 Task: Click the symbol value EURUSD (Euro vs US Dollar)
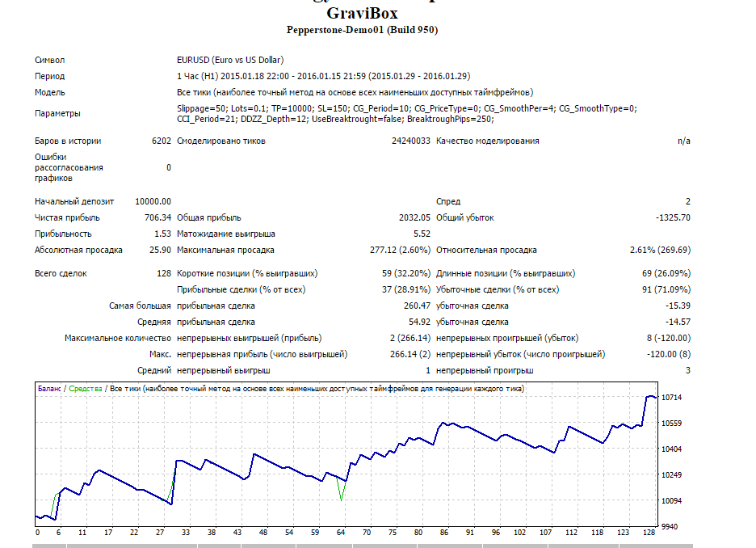coord(230,60)
